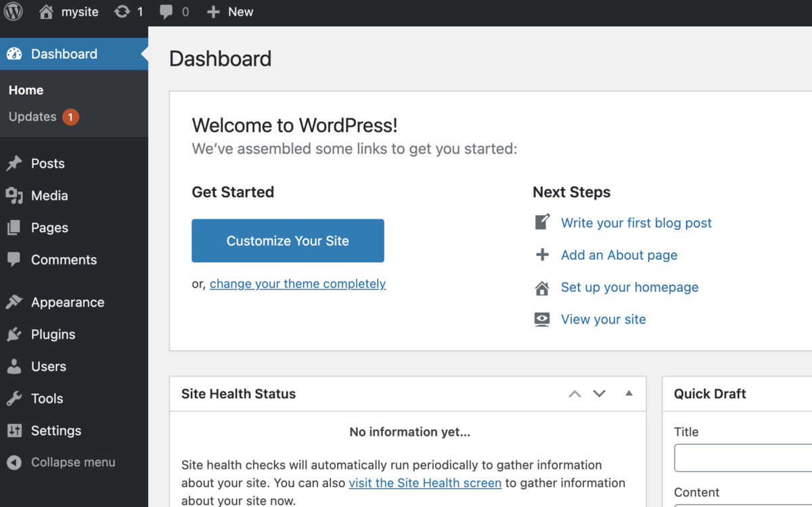Open change your theme completely link
The image size is (812, 507).
[x=298, y=284]
